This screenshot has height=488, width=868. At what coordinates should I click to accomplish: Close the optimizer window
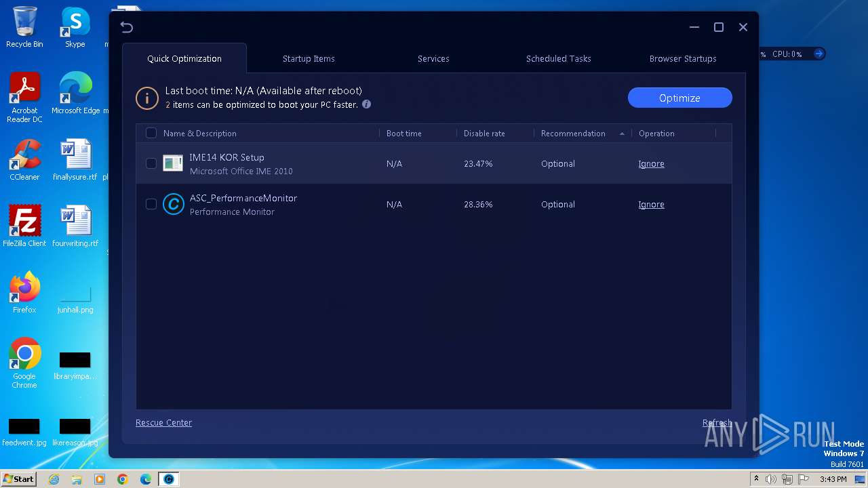tap(743, 27)
